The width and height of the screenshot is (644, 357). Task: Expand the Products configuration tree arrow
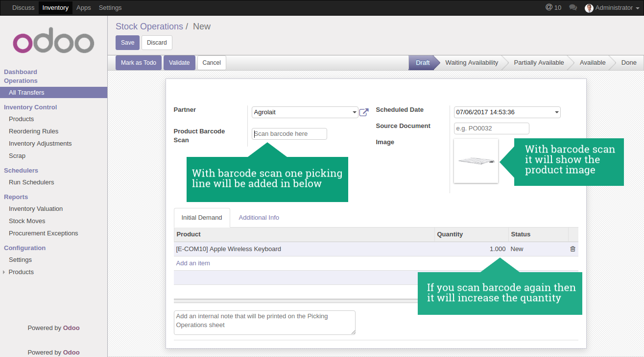point(4,272)
